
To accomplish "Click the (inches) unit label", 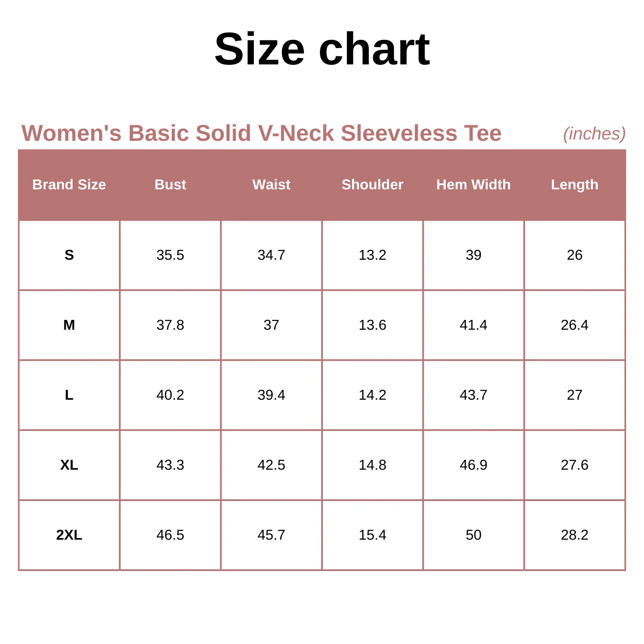I will point(594,134).
